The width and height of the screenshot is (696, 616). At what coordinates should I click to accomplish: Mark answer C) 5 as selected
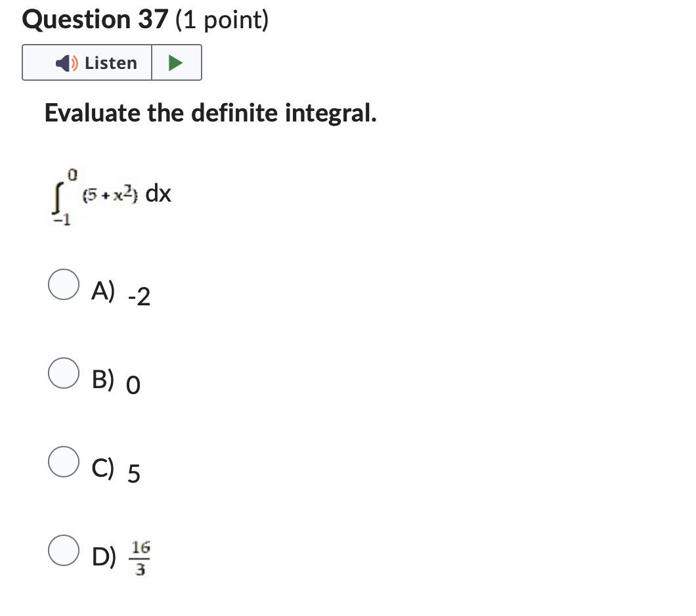tap(63, 462)
